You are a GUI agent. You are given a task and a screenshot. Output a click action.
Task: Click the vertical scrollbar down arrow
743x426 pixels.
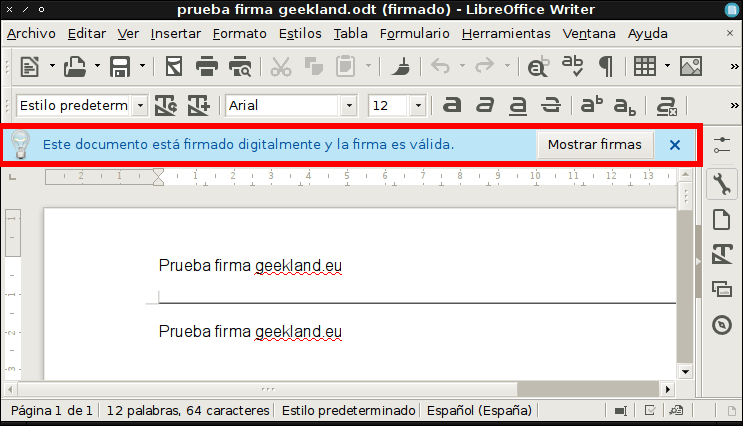[685, 372]
